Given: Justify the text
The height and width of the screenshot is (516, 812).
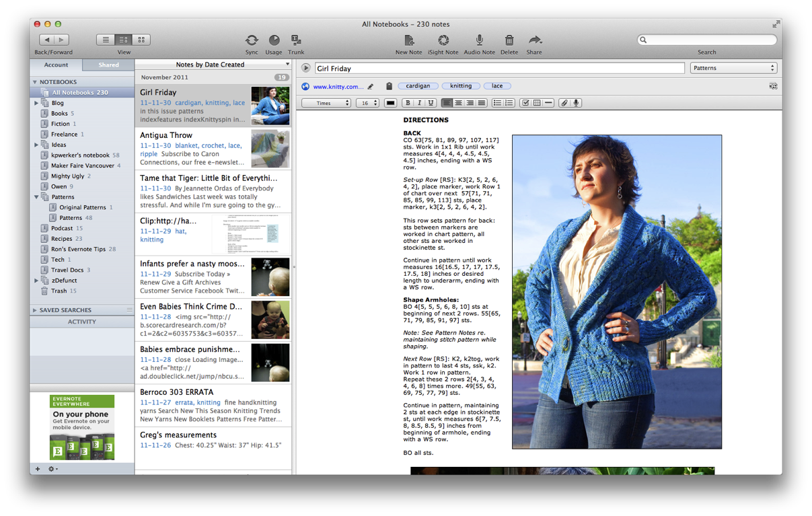Looking at the screenshot, I should (482, 103).
